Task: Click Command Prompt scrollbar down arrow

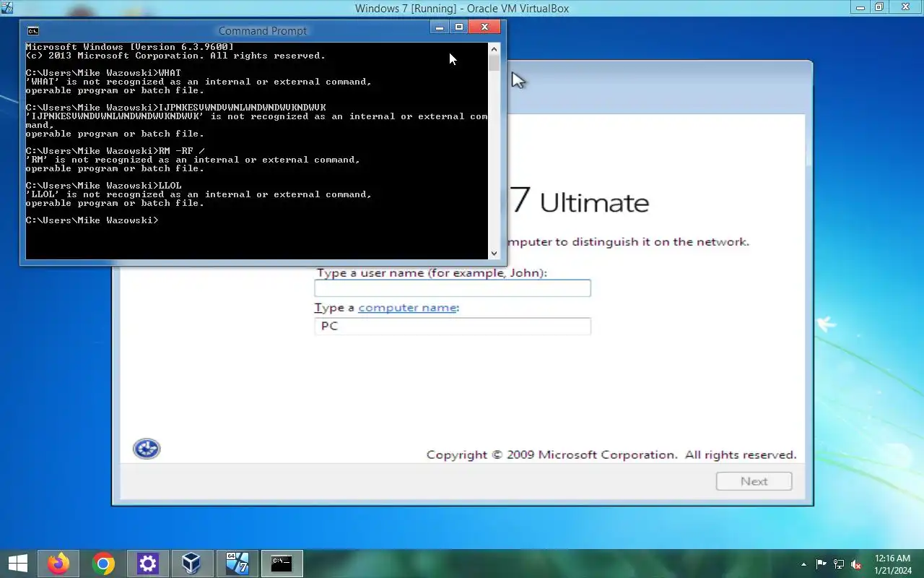Action: [x=494, y=253]
